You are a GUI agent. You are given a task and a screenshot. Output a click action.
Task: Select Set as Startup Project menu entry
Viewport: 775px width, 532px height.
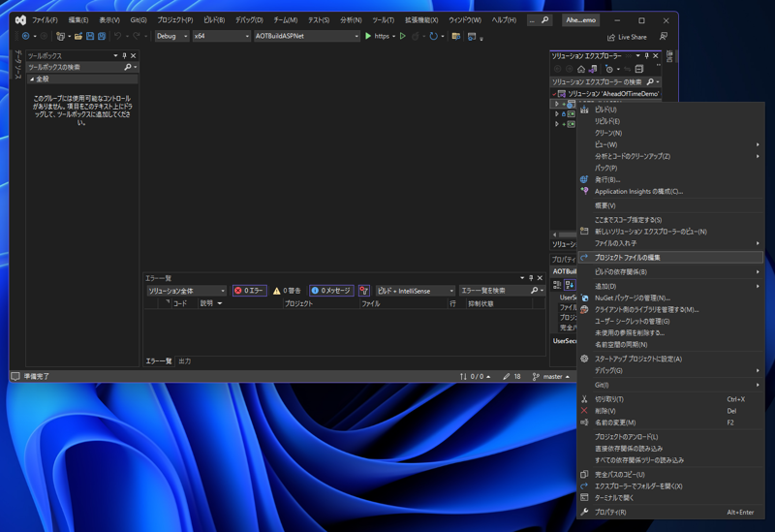670,359
